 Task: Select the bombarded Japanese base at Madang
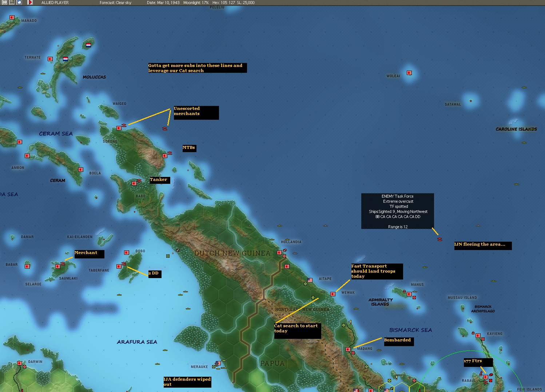tap(348, 349)
